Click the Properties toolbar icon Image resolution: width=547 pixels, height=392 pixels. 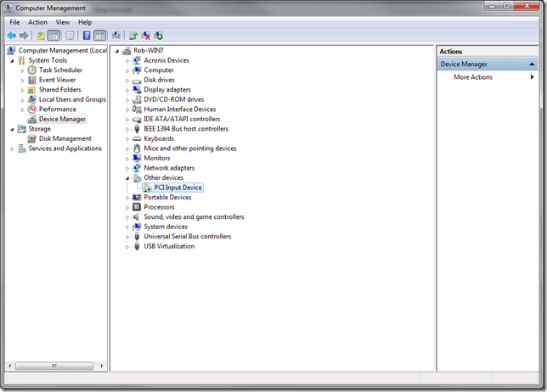70,36
